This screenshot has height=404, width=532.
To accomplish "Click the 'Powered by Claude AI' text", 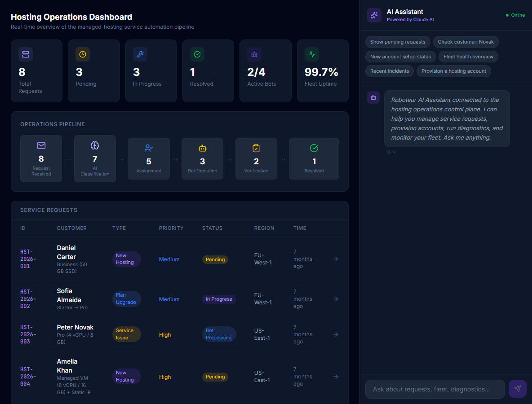I will click(410, 20).
